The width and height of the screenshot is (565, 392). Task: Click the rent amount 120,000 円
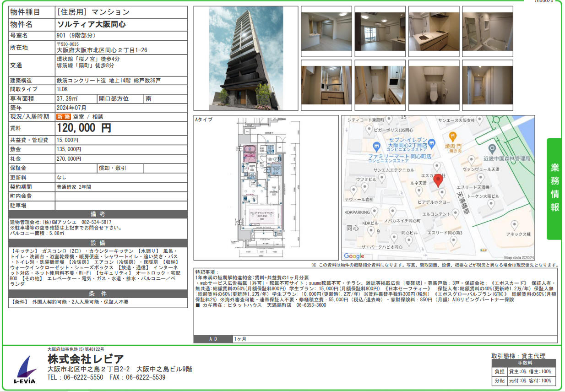point(84,128)
